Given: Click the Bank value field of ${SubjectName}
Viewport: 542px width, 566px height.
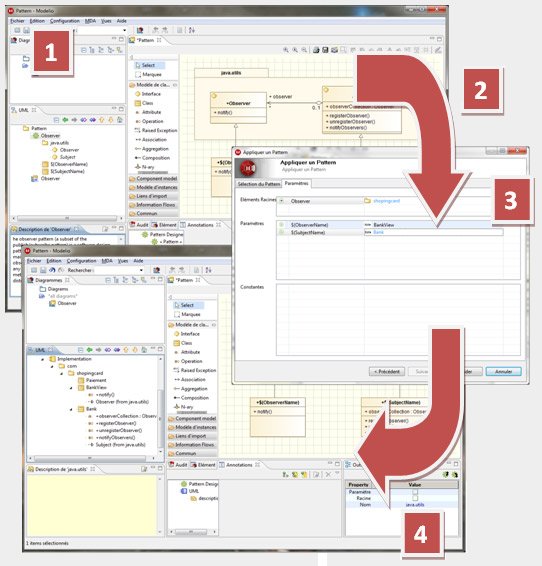Looking at the screenshot, I should [x=433, y=232].
